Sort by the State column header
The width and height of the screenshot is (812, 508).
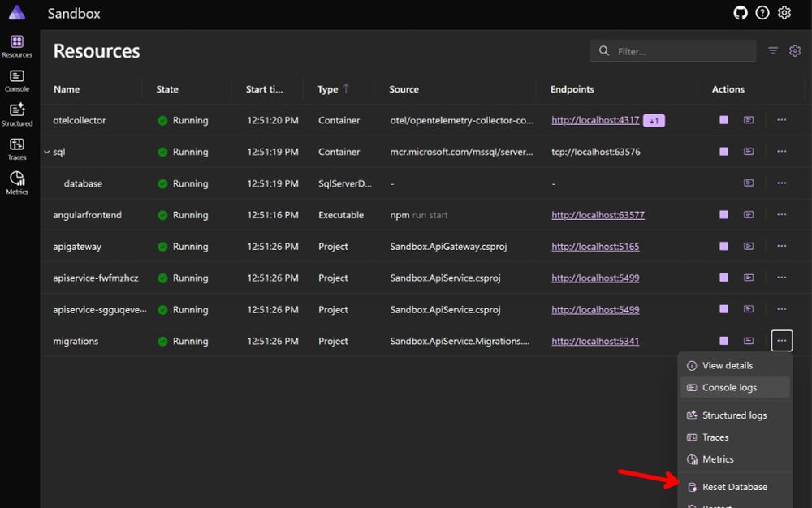tap(167, 89)
